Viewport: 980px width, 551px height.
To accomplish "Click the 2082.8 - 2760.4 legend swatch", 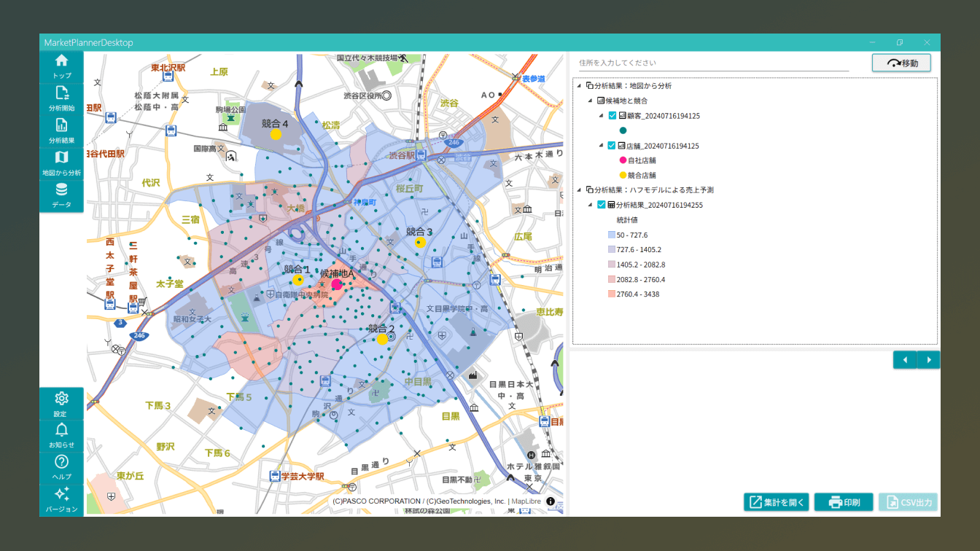I will (612, 280).
